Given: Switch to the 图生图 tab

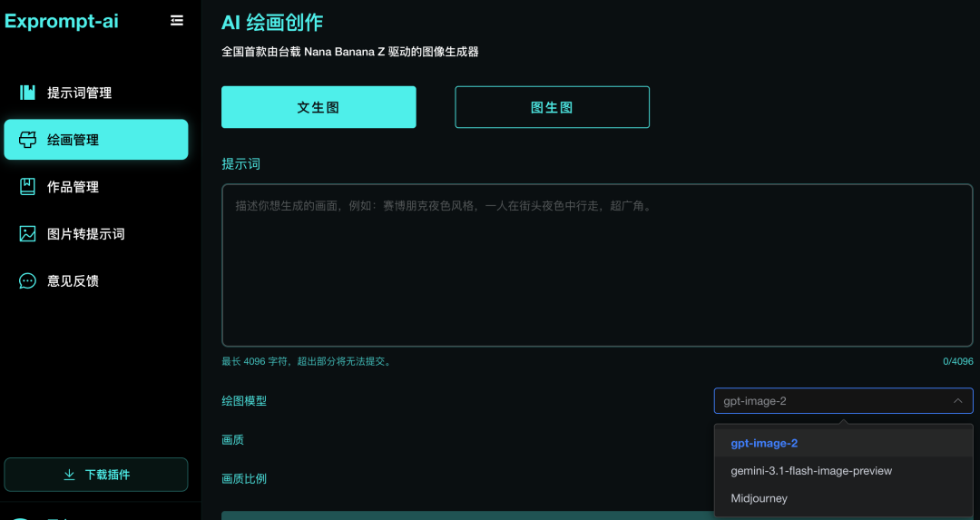Looking at the screenshot, I should [x=552, y=107].
